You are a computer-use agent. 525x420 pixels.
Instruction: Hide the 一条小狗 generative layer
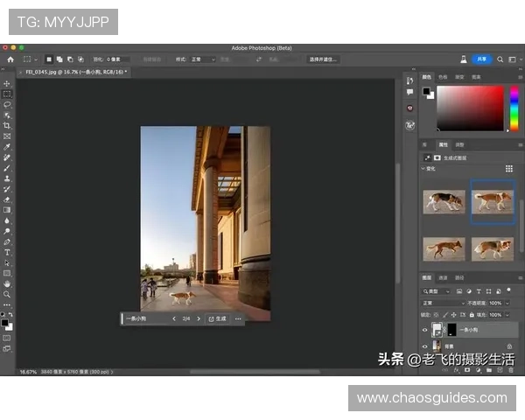[x=425, y=330]
